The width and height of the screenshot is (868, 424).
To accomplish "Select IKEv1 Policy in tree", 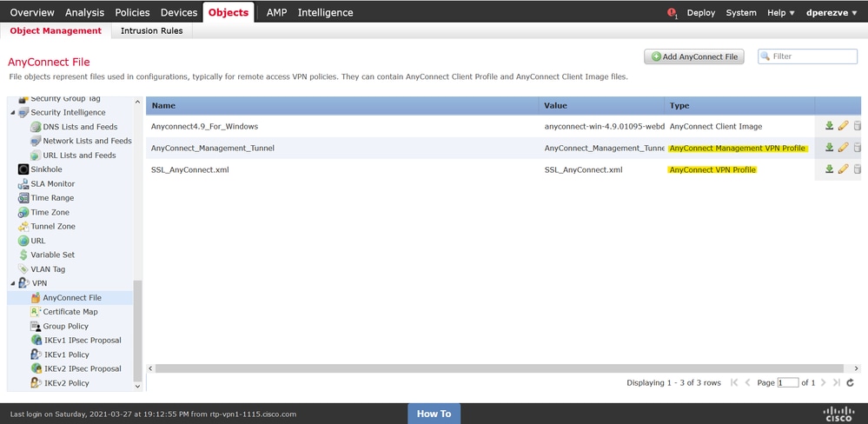I will pyautogui.click(x=66, y=354).
